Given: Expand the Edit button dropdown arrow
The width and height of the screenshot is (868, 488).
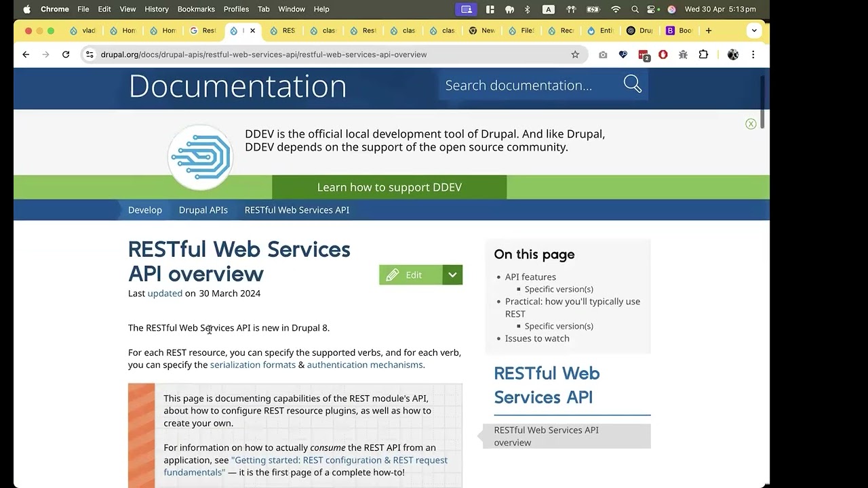Looking at the screenshot, I should pyautogui.click(x=452, y=274).
